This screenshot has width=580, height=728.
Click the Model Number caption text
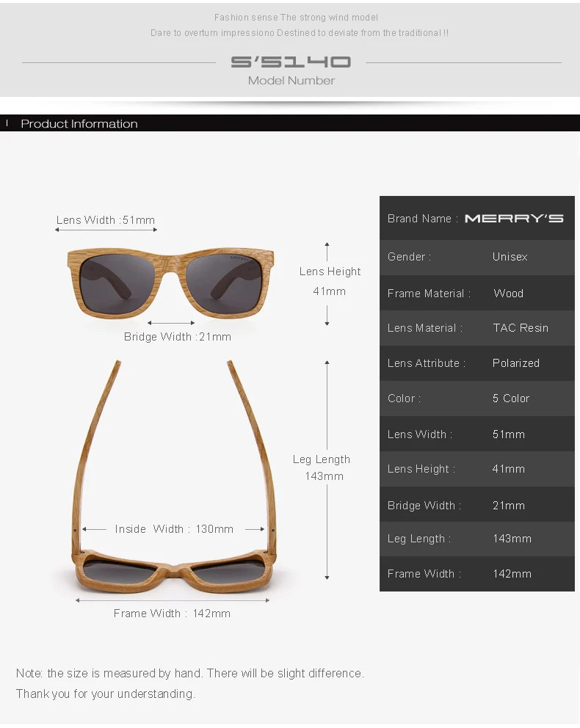point(291,81)
